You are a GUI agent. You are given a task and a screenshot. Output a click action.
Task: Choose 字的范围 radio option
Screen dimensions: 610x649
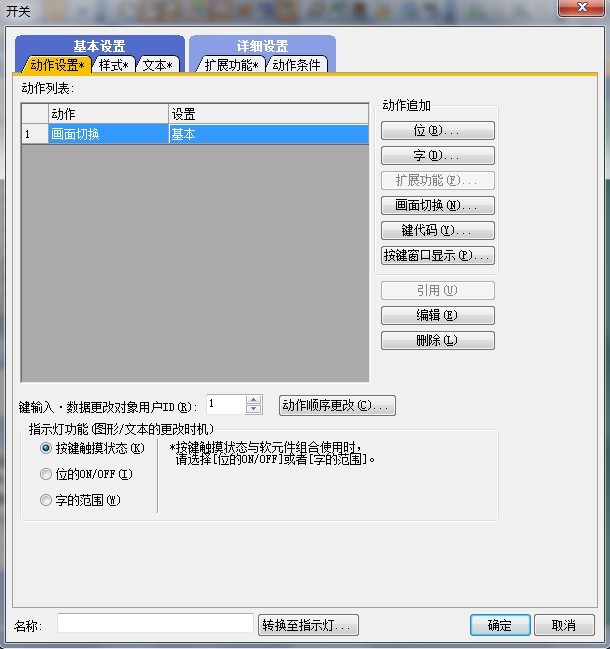pos(46,501)
